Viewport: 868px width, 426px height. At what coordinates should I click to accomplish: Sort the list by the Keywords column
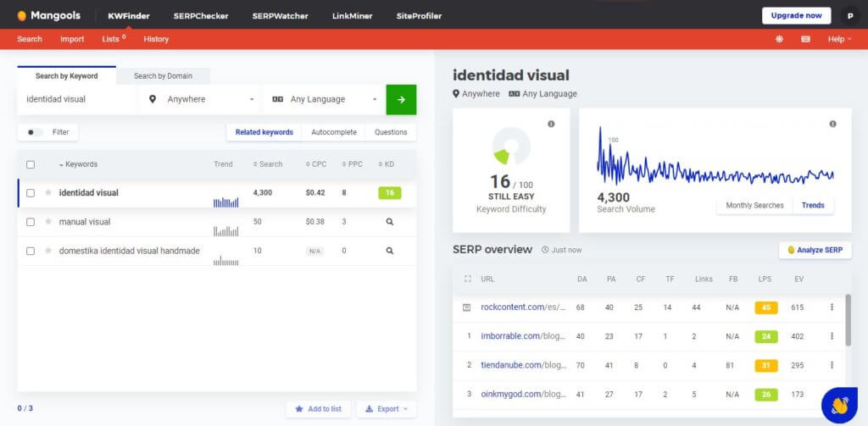78,164
